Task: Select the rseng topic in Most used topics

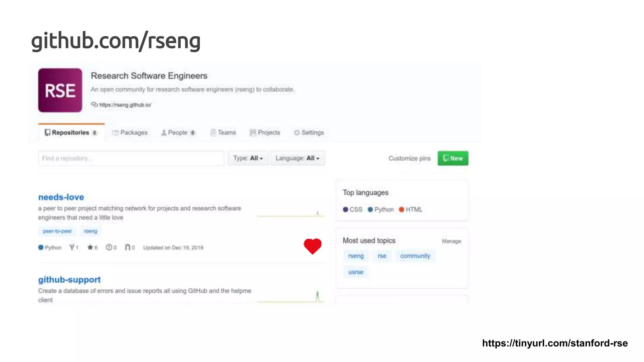Action: tap(356, 256)
